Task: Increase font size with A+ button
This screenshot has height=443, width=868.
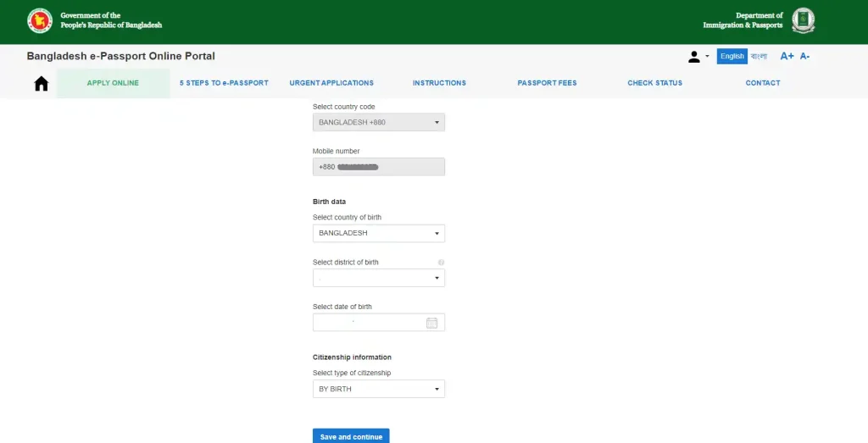Action: pyautogui.click(x=787, y=56)
